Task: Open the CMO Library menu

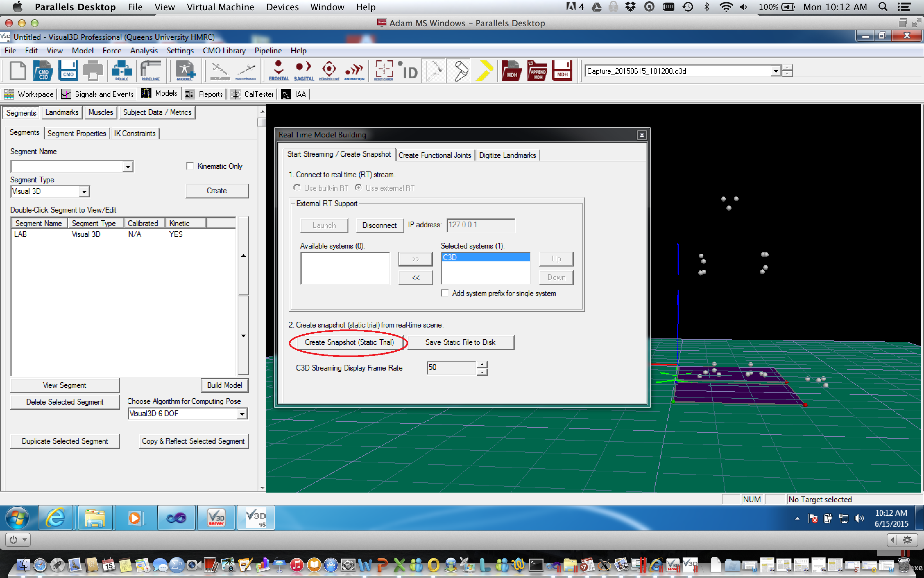Action: [x=224, y=50]
